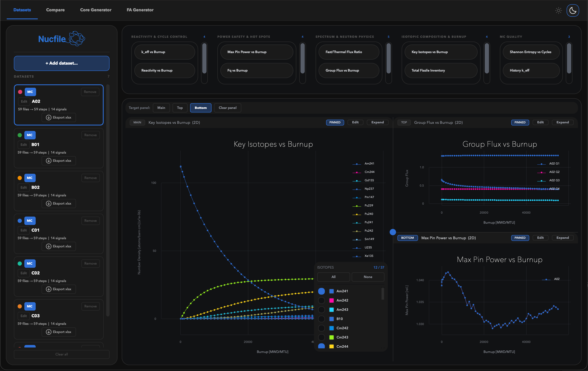
Task: Click the B01 Eksport xlsx download icon
Action: tap(49, 161)
